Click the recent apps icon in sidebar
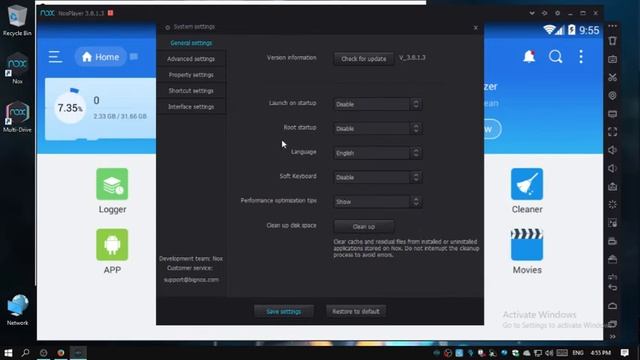This screenshot has height=360, width=640. click(612, 324)
